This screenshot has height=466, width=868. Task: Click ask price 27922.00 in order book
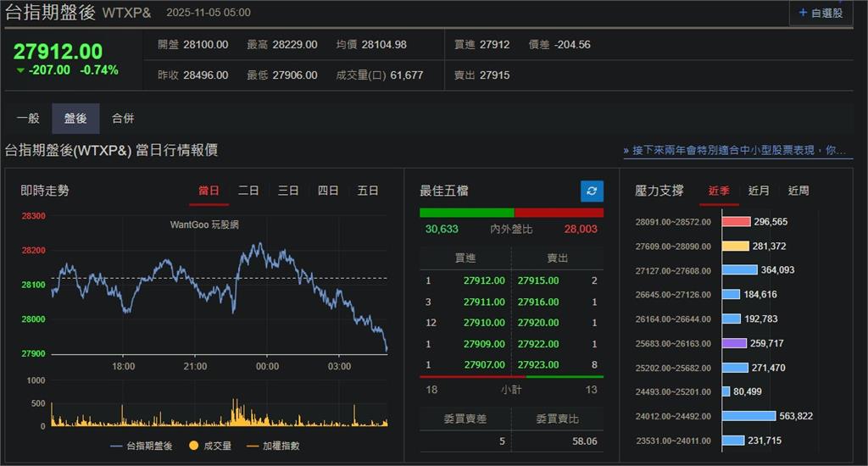[x=538, y=344]
